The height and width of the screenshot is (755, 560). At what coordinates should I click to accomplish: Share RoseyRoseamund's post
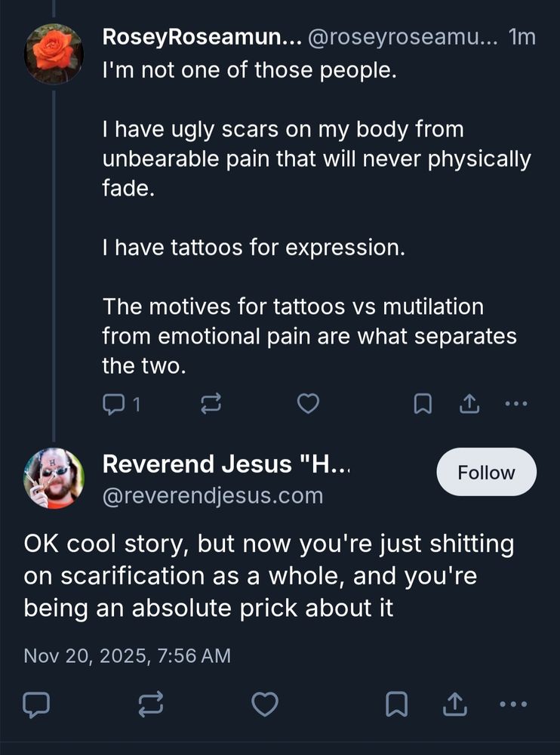point(468,405)
